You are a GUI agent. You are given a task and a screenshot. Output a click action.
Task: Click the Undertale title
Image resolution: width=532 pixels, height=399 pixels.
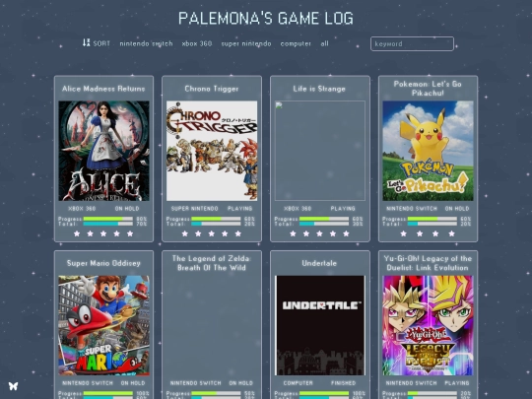pos(319,263)
